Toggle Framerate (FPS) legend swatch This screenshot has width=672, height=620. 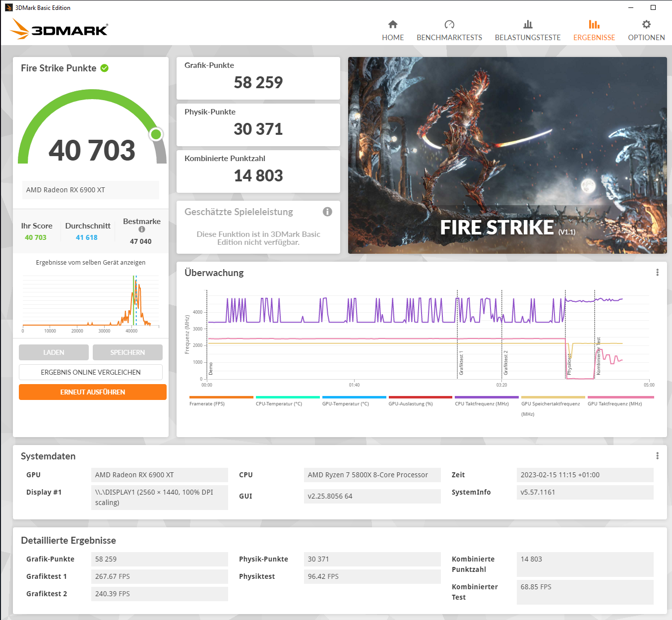point(221,397)
